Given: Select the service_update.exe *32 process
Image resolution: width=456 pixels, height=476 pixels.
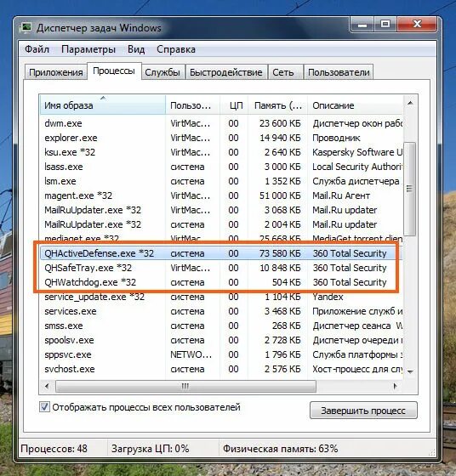Looking at the screenshot, I should (221, 297).
